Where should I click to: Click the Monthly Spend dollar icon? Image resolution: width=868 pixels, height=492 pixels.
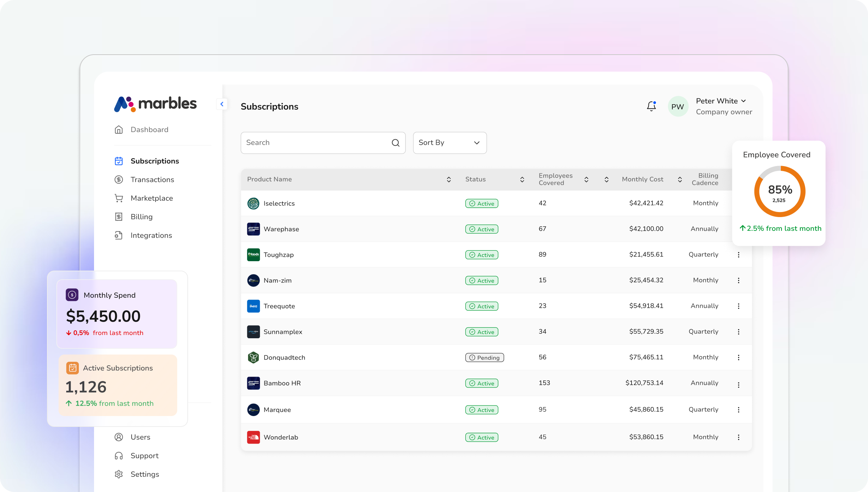(72, 295)
